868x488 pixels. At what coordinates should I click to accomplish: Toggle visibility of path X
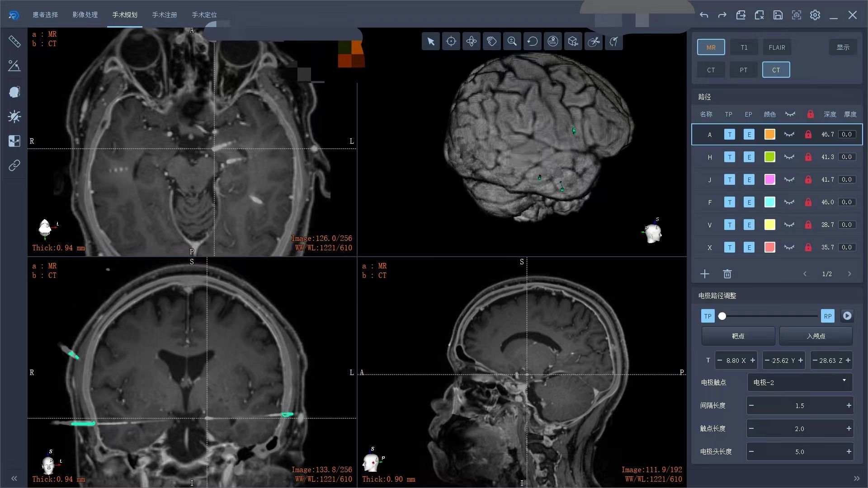point(789,248)
